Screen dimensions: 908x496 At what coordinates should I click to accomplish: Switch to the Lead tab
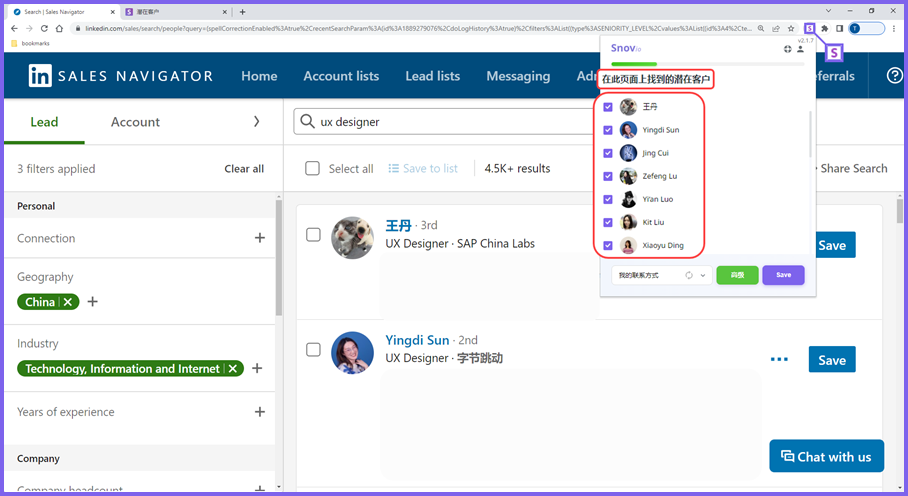pyautogui.click(x=44, y=122)
